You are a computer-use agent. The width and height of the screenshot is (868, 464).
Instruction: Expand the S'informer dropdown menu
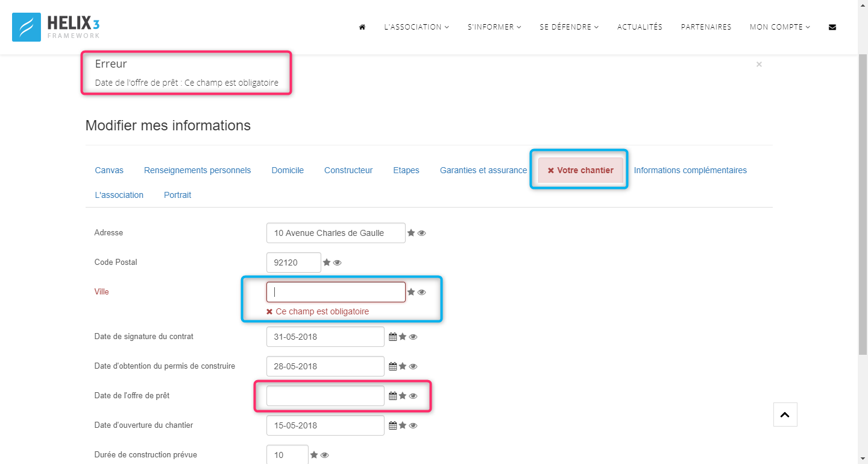pos(494,27)
